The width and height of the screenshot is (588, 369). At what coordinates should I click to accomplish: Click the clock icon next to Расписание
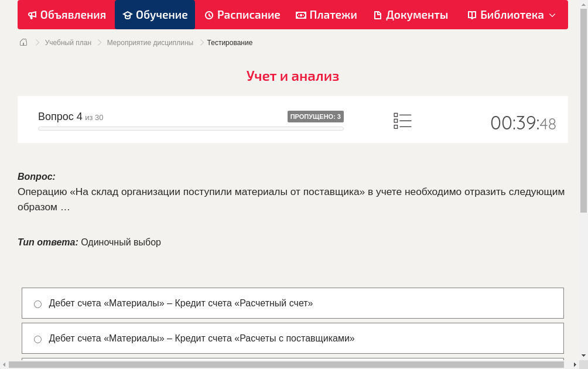pos(208,15)
